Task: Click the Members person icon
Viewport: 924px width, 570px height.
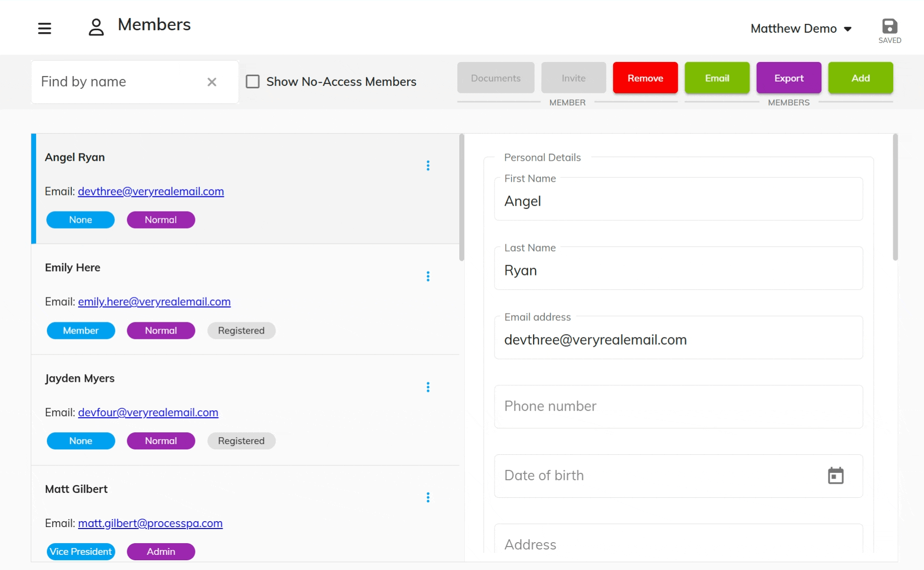Action: (x=96, y=27)
